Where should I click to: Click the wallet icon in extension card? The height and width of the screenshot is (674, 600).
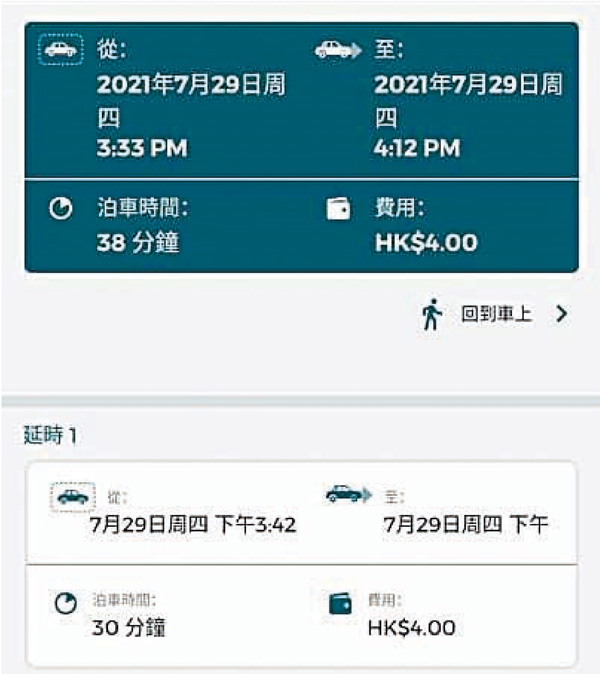340,604
